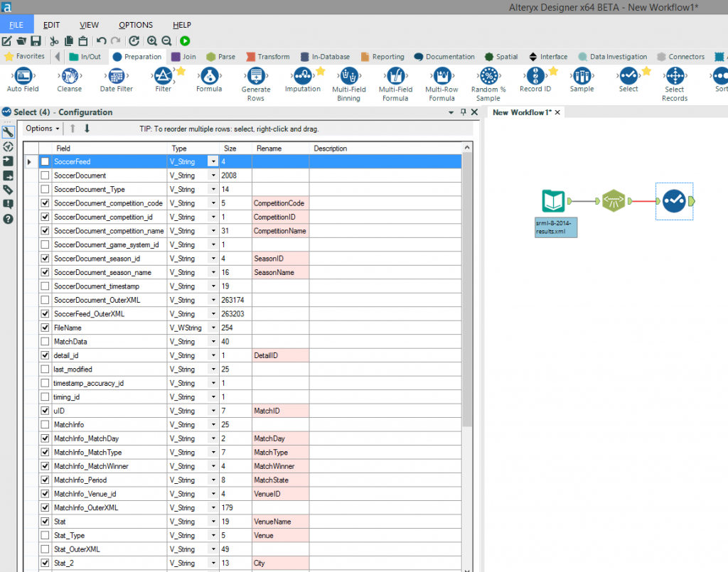Viewport: 728px width, 572px height.
Task: Open configuration panel window position dropdown arrow
Action: (x=451, y=112)
